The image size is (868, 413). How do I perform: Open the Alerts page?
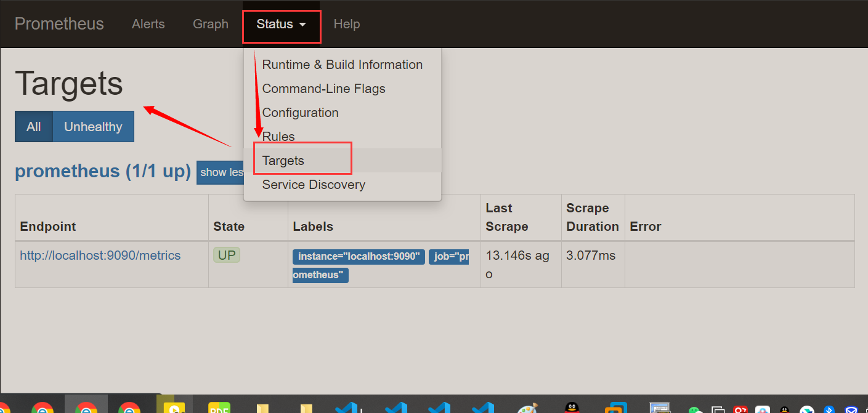click(148, 24)
